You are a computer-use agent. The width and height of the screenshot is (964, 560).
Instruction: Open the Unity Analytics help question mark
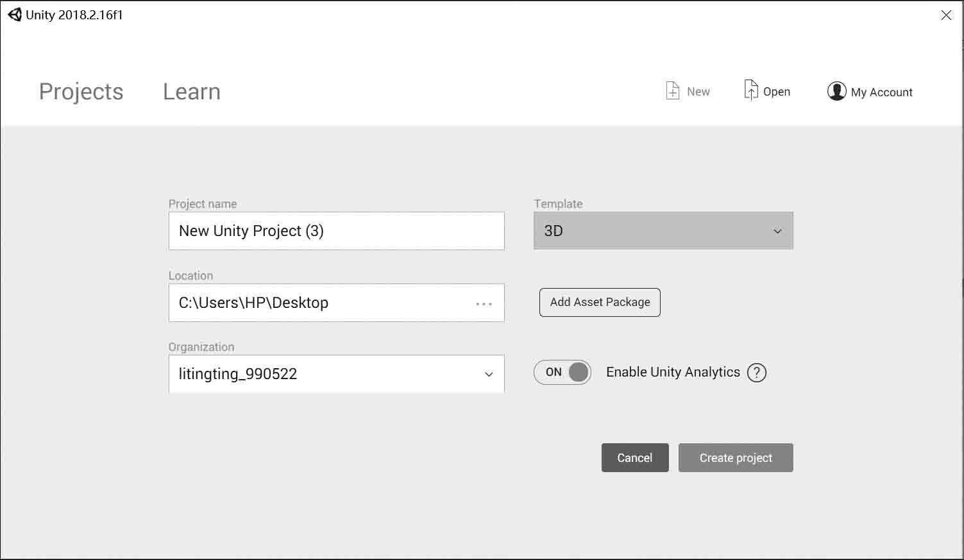(757, 373)
